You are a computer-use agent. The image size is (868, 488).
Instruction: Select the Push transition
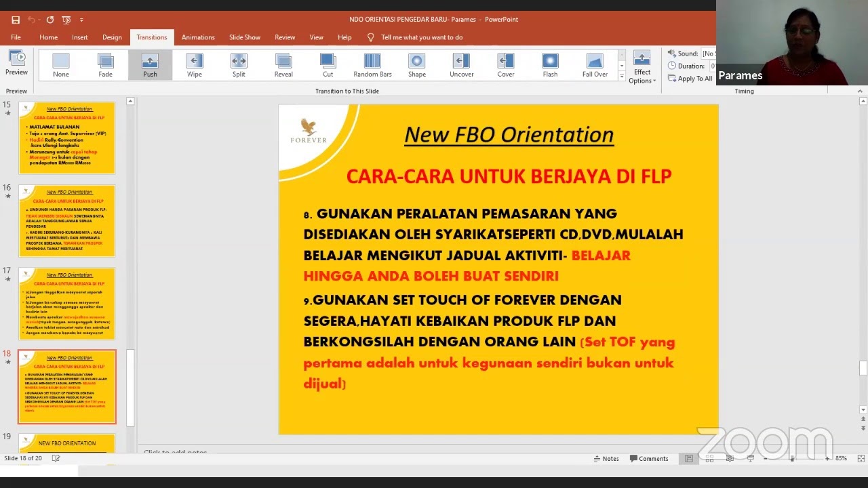[x=150, y=66]
